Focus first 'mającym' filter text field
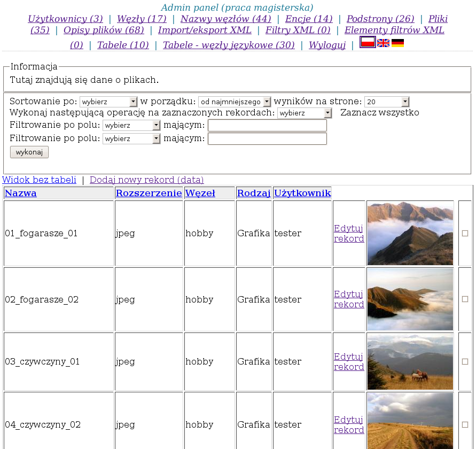The height and width of the screenshot is (449, 476). (267, 126)
